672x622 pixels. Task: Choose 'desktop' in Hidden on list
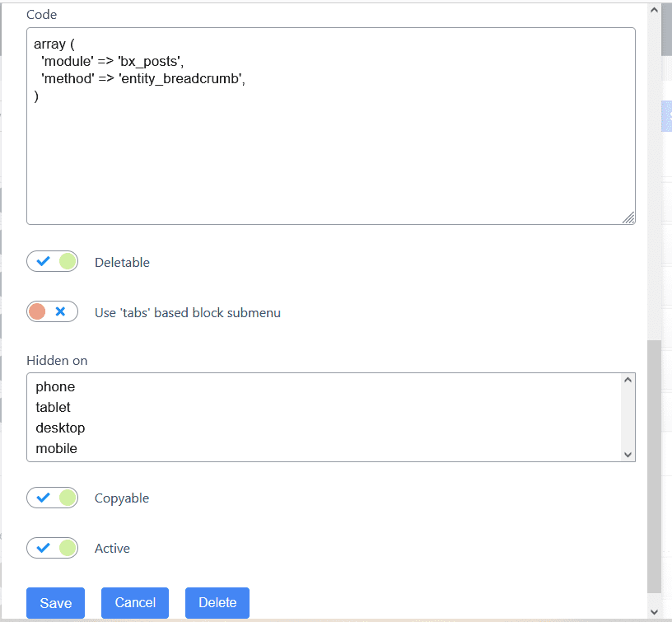(60, 428)
